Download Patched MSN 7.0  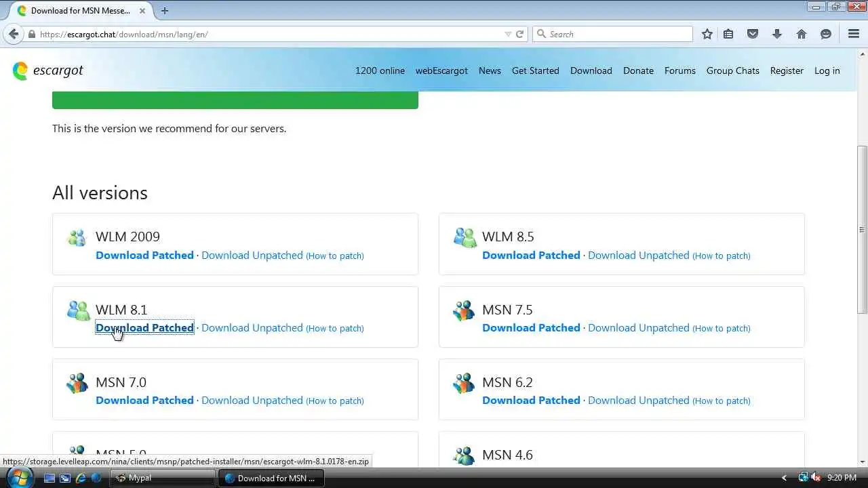(x=144, y=401)
